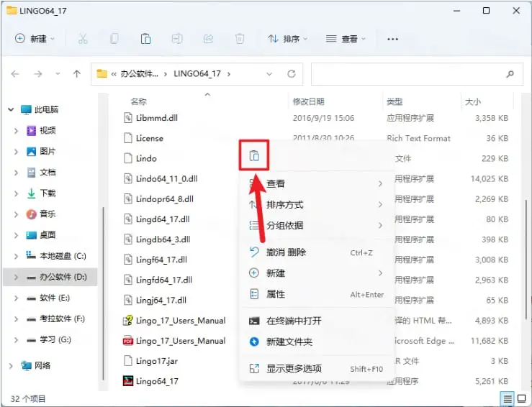532x407 pixels.
Task: Open 下载 in navigation pane
Action: 48,193
